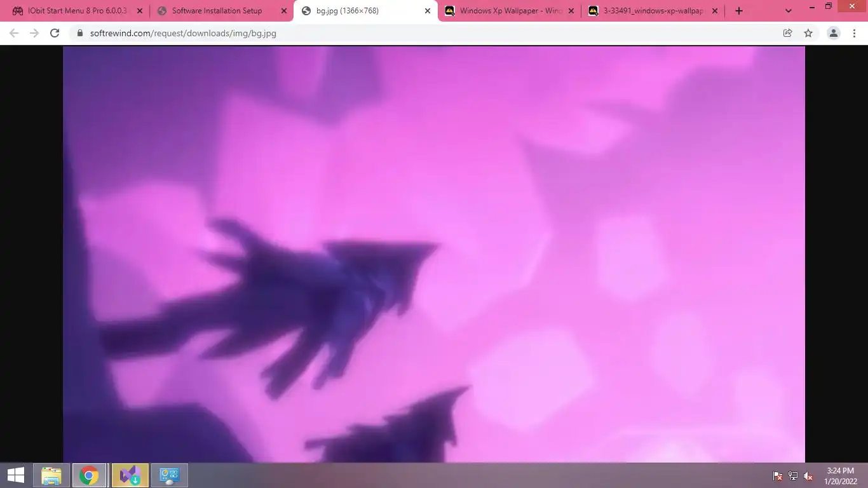The height and width of the screenshot is (488, 868).
Task: Open the Windows Start menu
Action: (x=15, y=475)
